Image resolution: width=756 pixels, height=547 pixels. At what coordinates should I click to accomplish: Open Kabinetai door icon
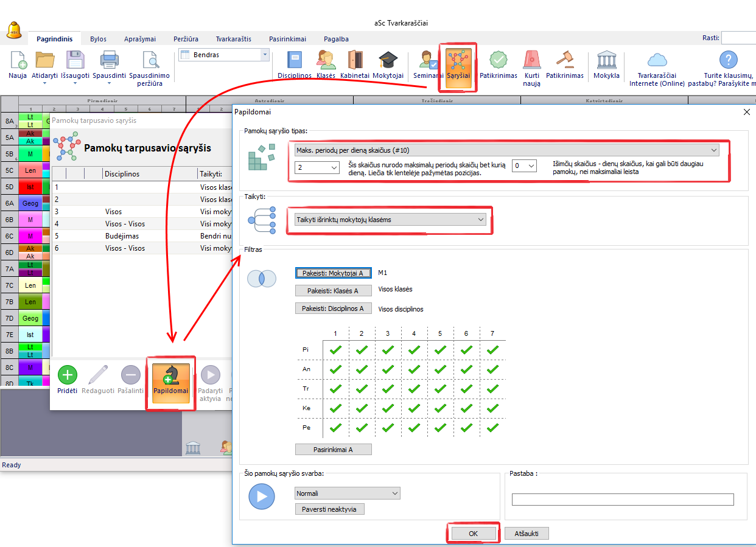355,60
